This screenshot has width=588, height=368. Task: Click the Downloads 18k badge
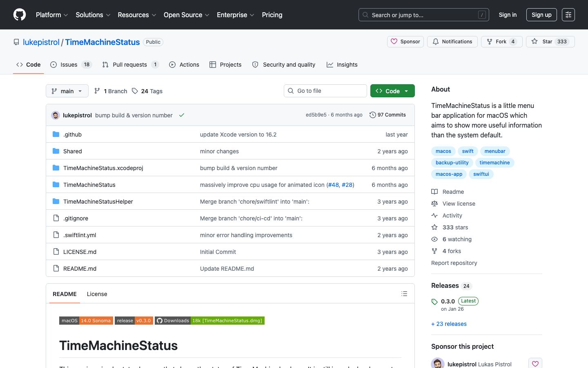(209, 321)
